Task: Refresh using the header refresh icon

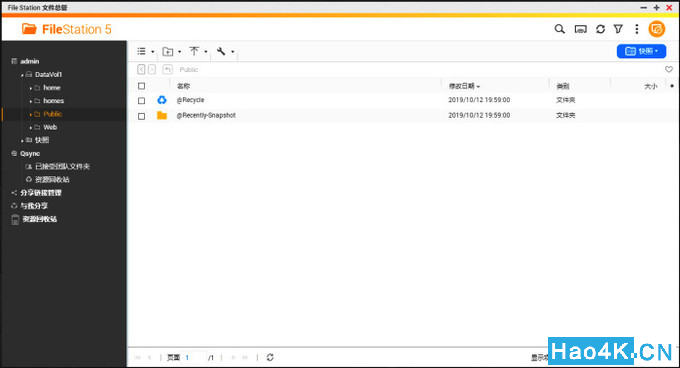Action: pos(600,29)
